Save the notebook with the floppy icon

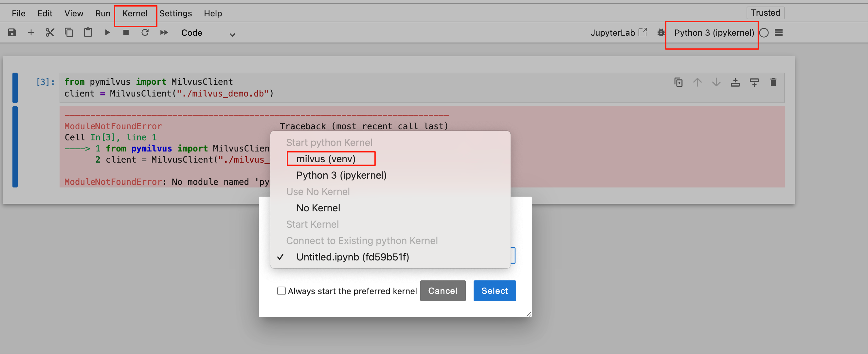[x=12, y=33]
